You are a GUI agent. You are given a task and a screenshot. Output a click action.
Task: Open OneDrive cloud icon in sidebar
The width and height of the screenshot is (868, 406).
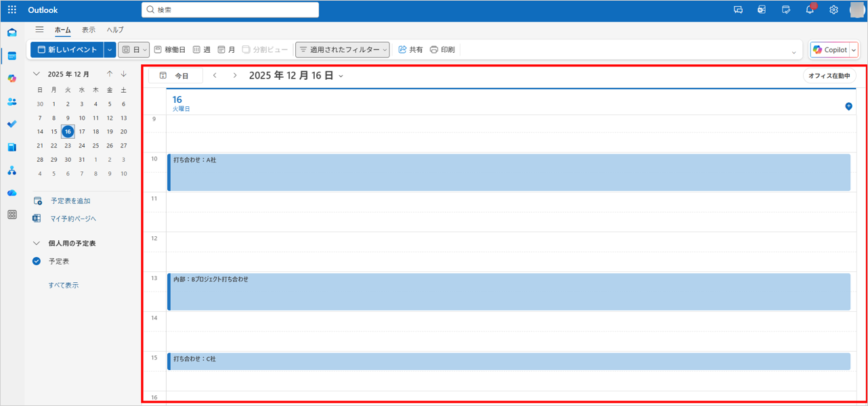12,193
